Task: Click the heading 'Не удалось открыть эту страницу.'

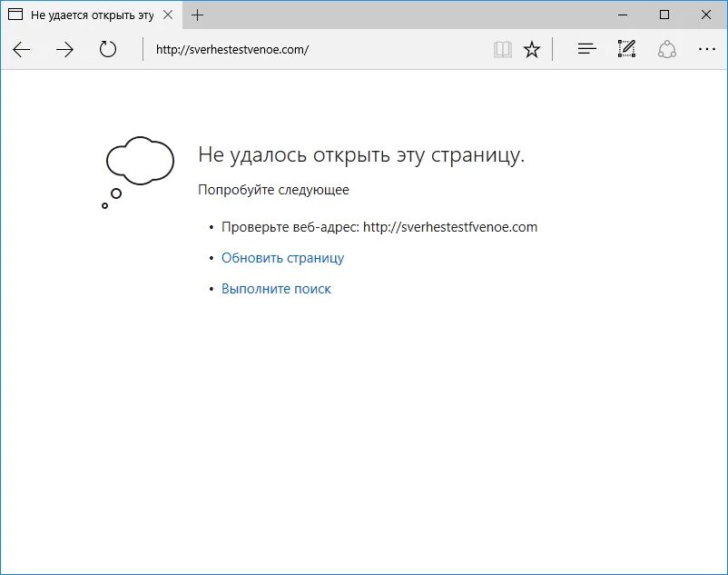Action: pos(361,154)
